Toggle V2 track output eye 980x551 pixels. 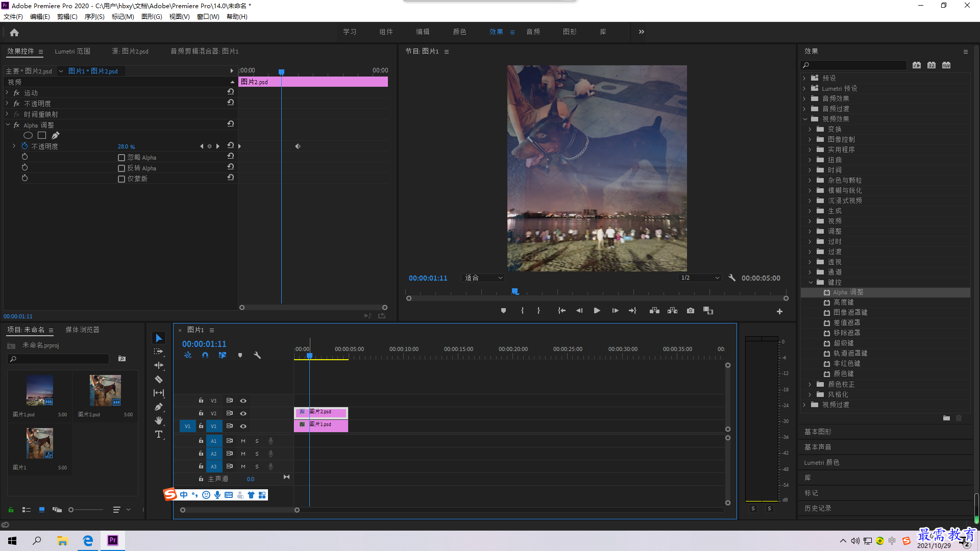tap(243, 414)
